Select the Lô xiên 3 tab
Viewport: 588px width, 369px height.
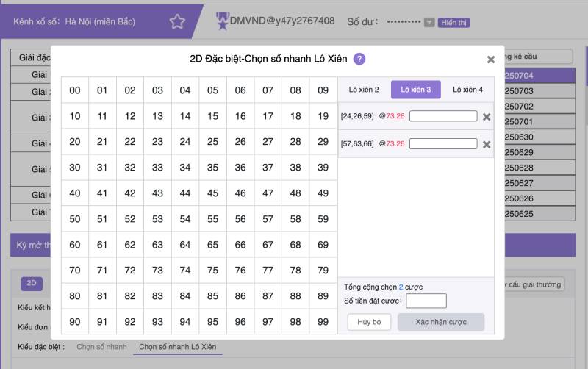click(x=416, y=90)
